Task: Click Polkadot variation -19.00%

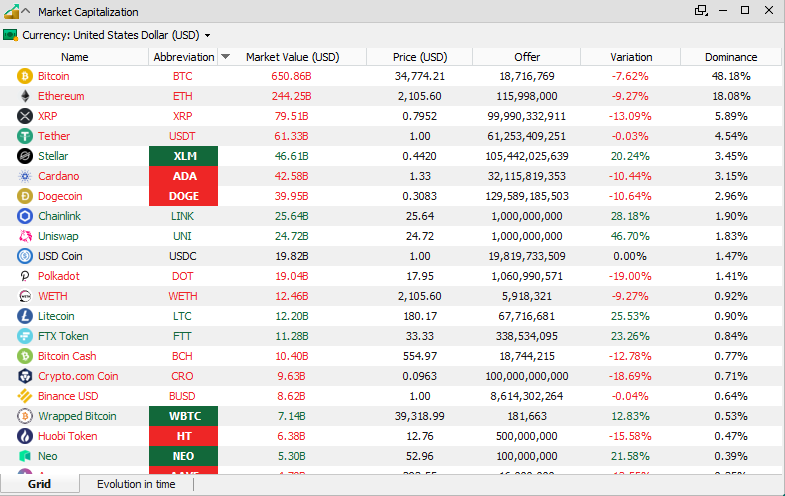Action: (x=630, y=276)
